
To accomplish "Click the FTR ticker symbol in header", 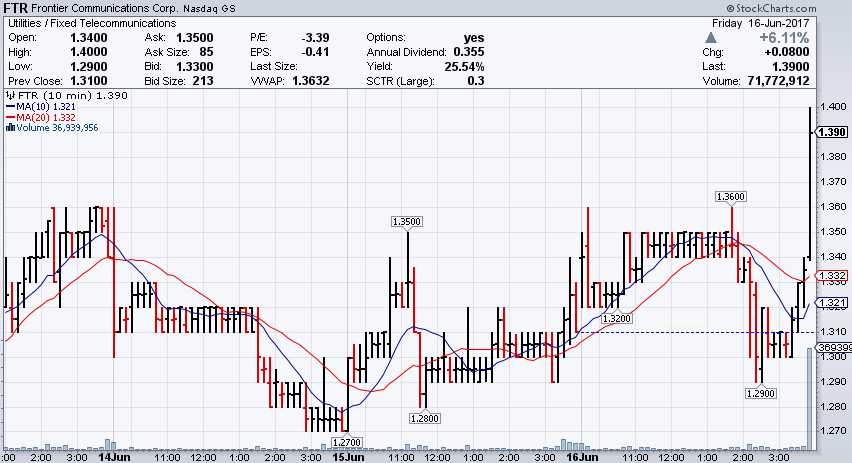I will point(15,8).
